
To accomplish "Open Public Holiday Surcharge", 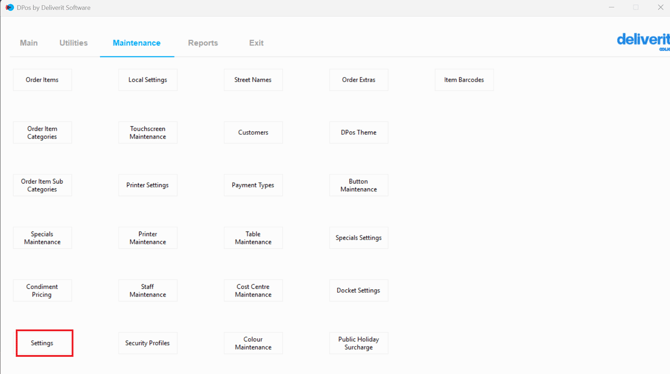I will [359, 343].
